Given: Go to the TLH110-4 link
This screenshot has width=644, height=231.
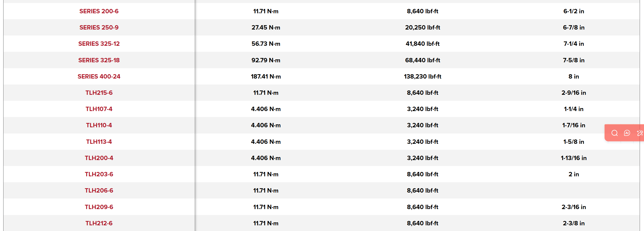Looking at the screenshot, I should (99, 125).
